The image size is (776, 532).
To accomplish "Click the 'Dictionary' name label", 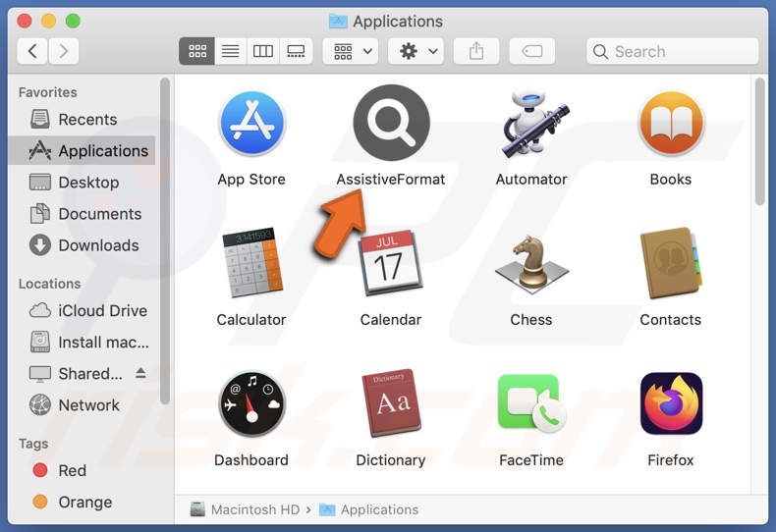I will (391, 460).
